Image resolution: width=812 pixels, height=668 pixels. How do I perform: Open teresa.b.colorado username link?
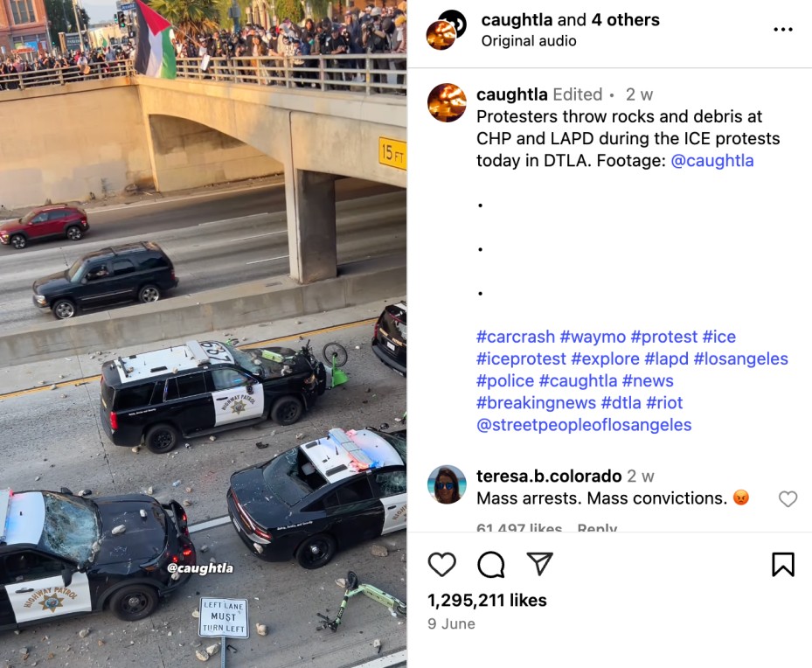coord(549,476)
